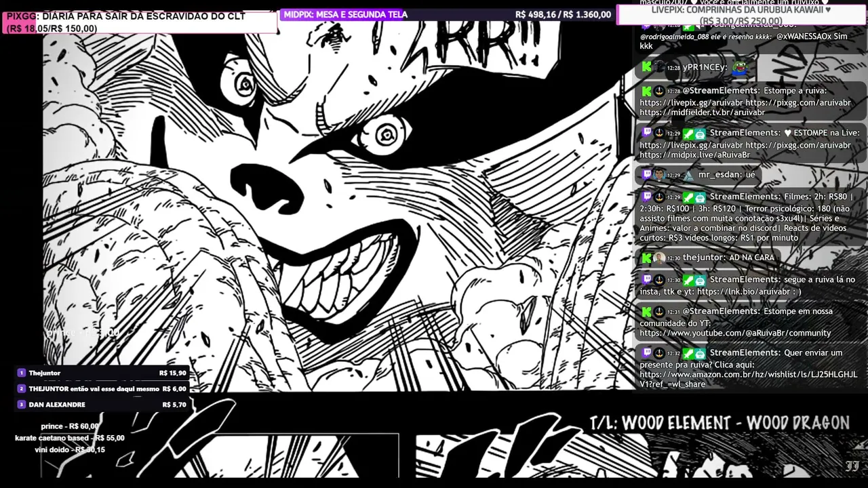
Task: Click thejuntor's profile avatar in chat
Action: [x=659, y=258]
